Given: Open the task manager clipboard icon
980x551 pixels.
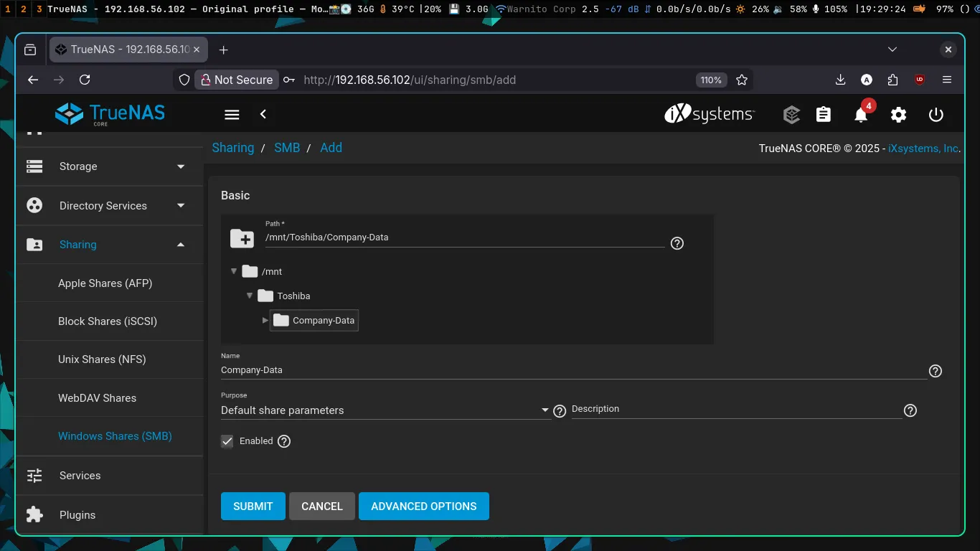Looking at the screenshot, I should pyautogui.click(x=824, y=115).
